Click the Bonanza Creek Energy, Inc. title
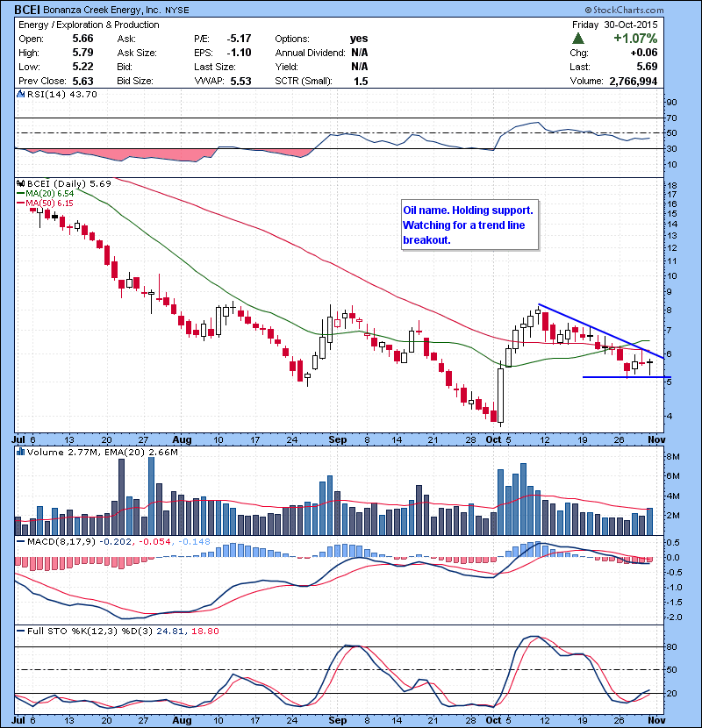Viewport: 702px width, 728px height. point(103,11)
